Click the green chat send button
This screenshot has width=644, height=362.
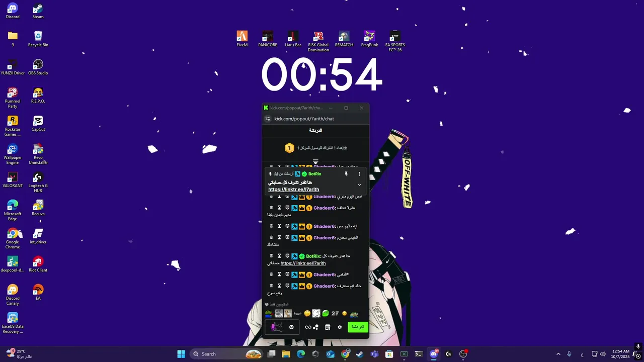tap(358, 327)
